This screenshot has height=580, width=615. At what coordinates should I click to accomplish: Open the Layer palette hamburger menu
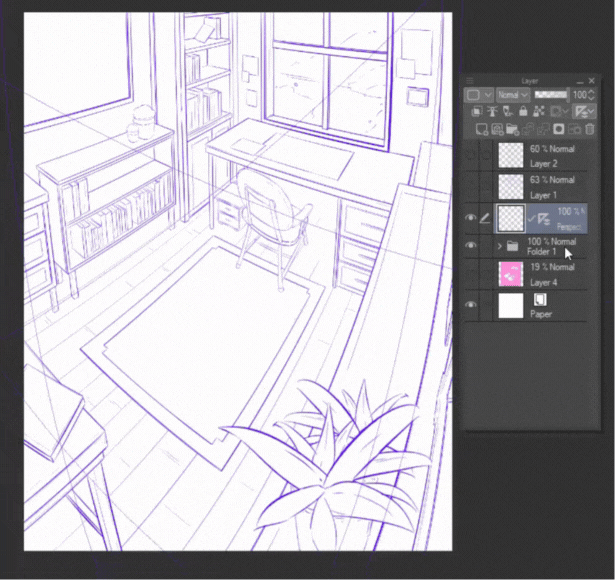[469, 81]
